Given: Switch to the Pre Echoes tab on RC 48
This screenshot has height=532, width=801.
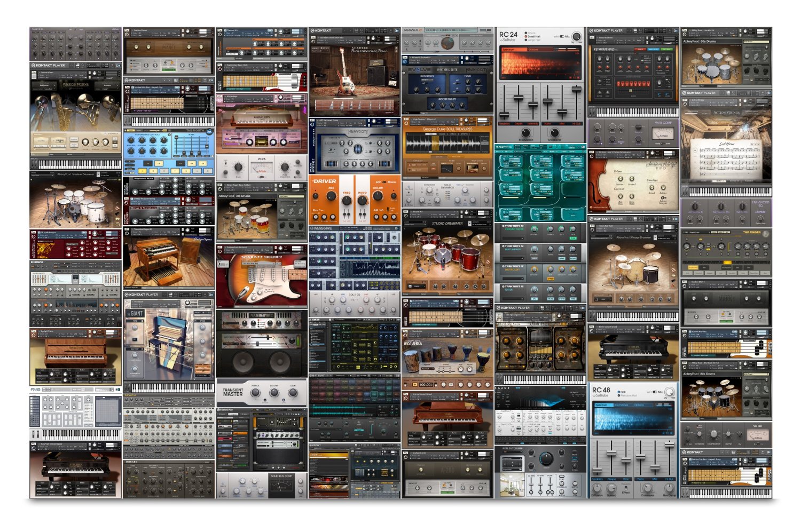Looking at the screenshot, I should (622, 405).
